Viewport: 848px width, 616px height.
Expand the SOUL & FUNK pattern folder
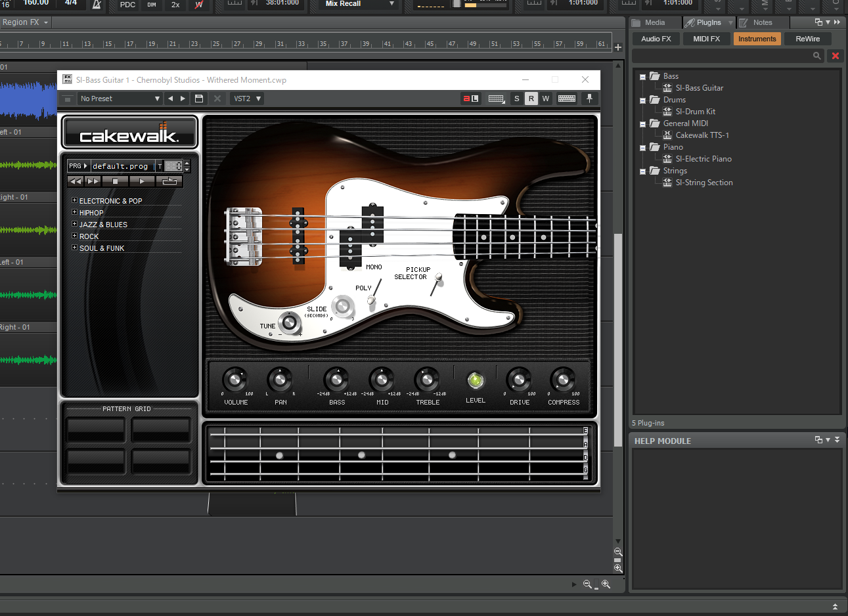pos(74,248)
